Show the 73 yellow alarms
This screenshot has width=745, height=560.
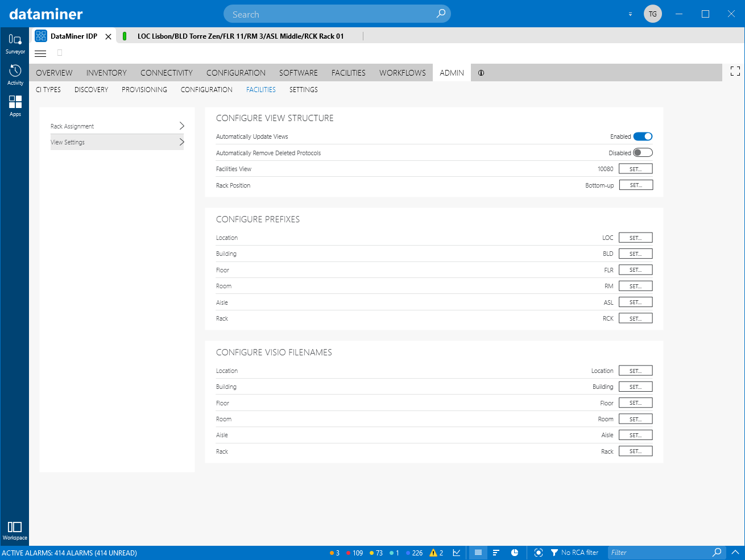click(x=376, y=553)
